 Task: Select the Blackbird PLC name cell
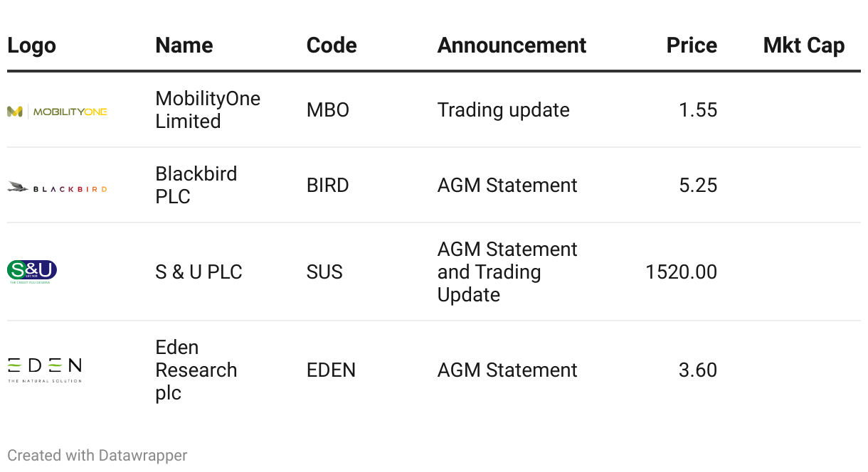click(x=196, y=185)
